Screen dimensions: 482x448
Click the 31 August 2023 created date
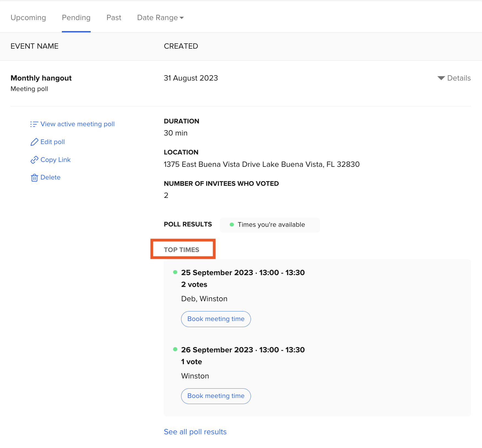click(x=191, y=78)
